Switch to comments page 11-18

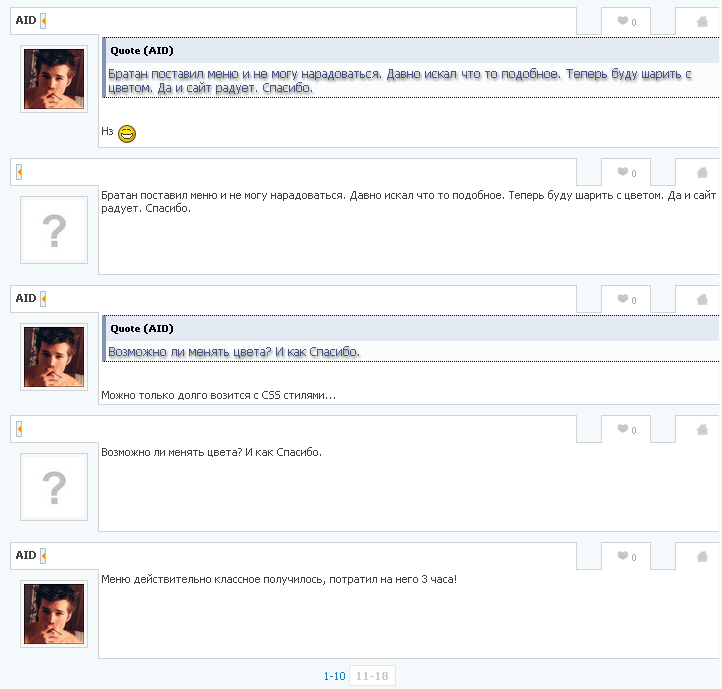(372, 676)
